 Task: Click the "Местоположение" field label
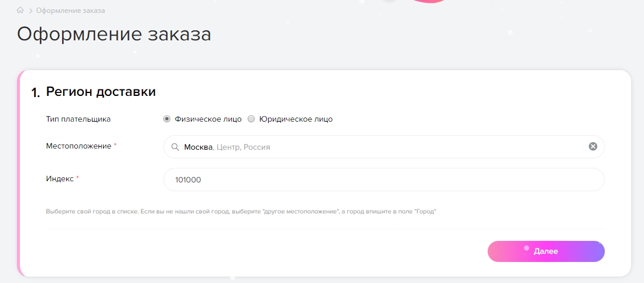78,146
